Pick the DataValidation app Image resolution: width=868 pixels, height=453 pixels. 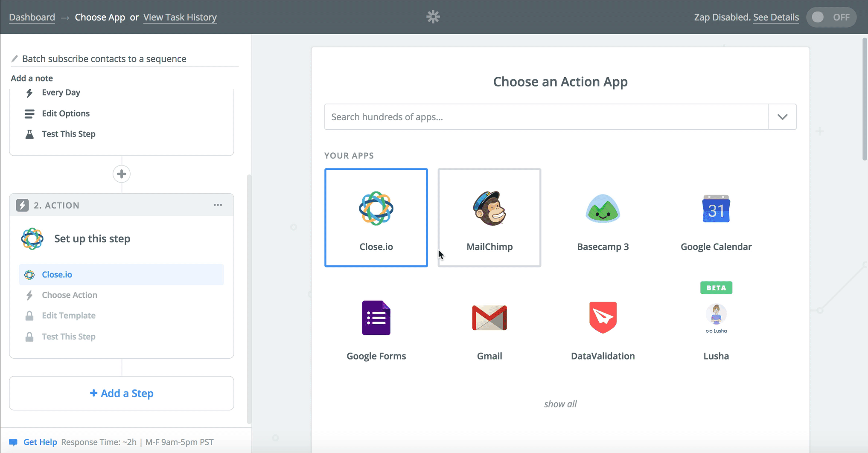click(x=603, y=328)
